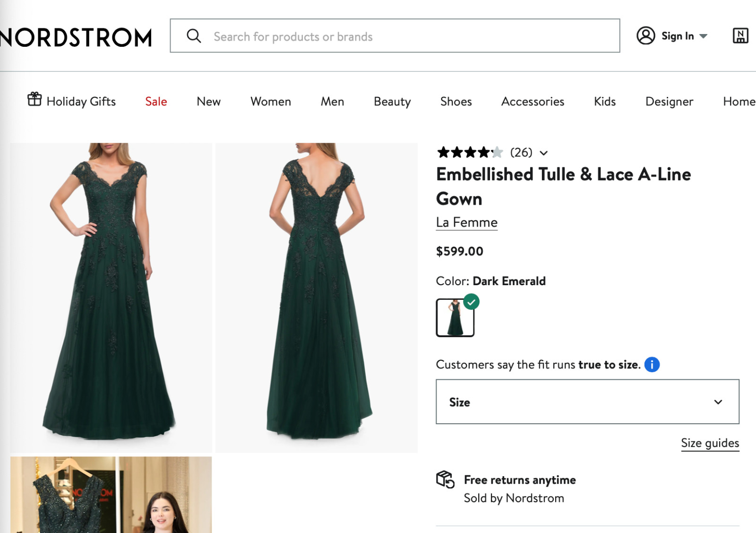Click the blue fit info icon

[652, 365]
